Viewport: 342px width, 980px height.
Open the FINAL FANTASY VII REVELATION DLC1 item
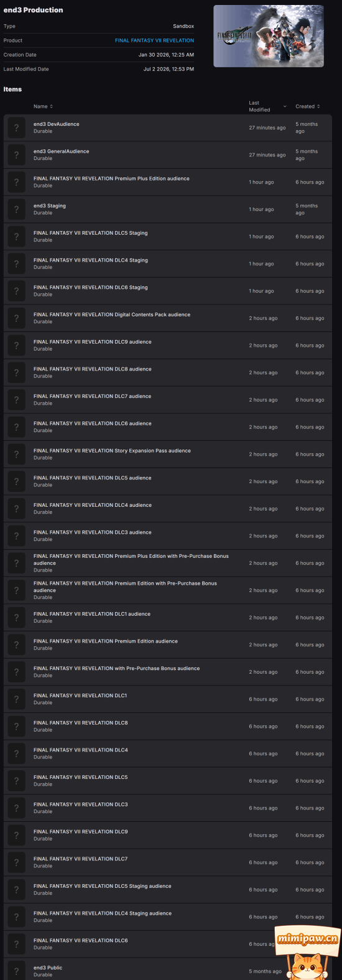click(x=168, y=699)
